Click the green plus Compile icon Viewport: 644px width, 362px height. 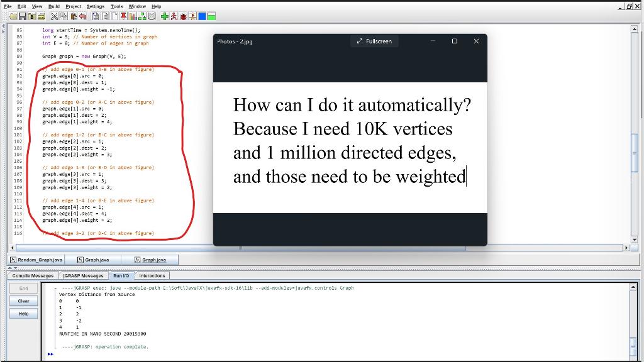pos(165,16)
